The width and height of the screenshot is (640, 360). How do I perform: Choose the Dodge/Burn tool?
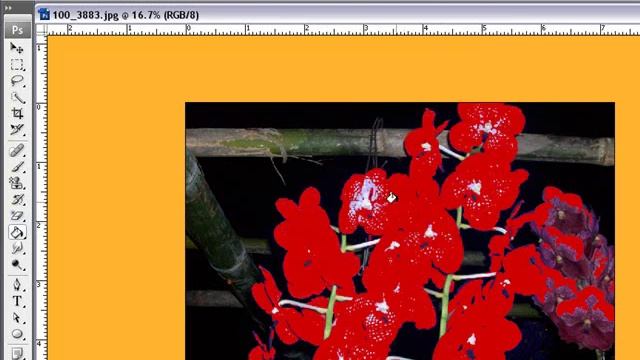pos(17,265)
